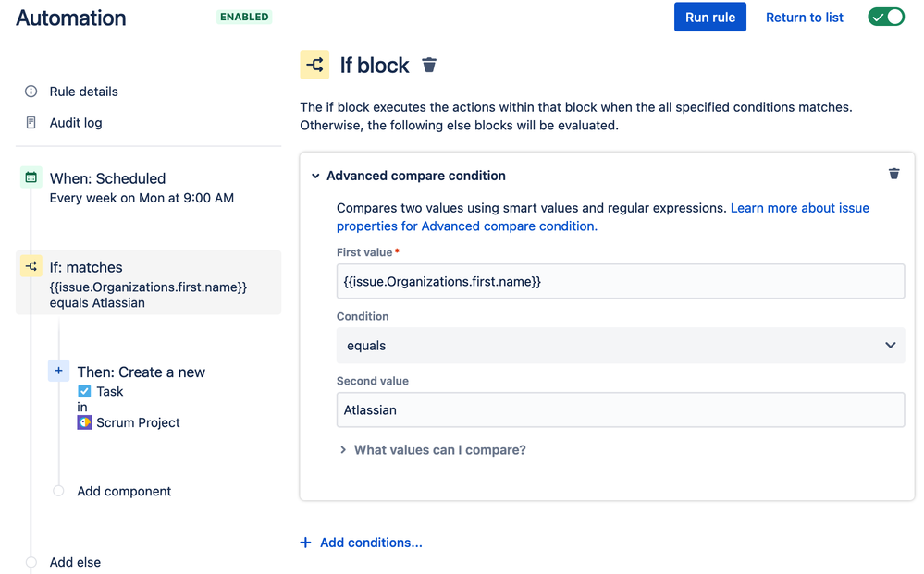Click Add conditions... link
924x574 pixels.
[x=371, y=543]
